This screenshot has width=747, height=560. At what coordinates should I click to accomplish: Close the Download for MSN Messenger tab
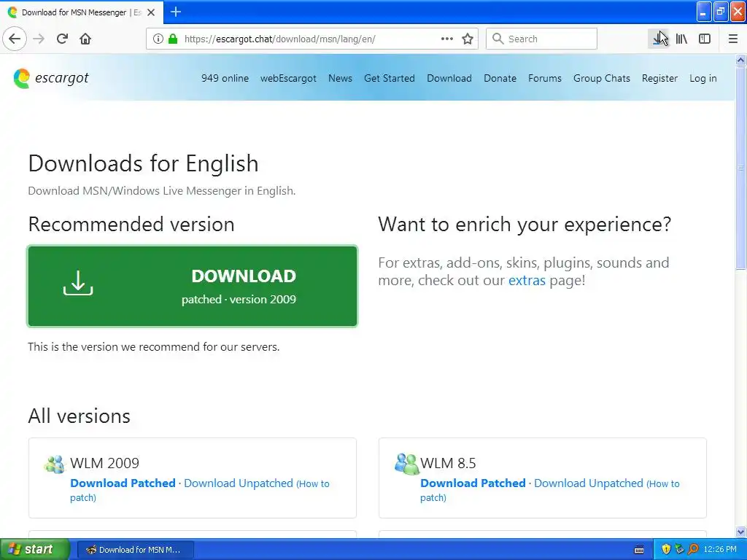coord(151,12)
